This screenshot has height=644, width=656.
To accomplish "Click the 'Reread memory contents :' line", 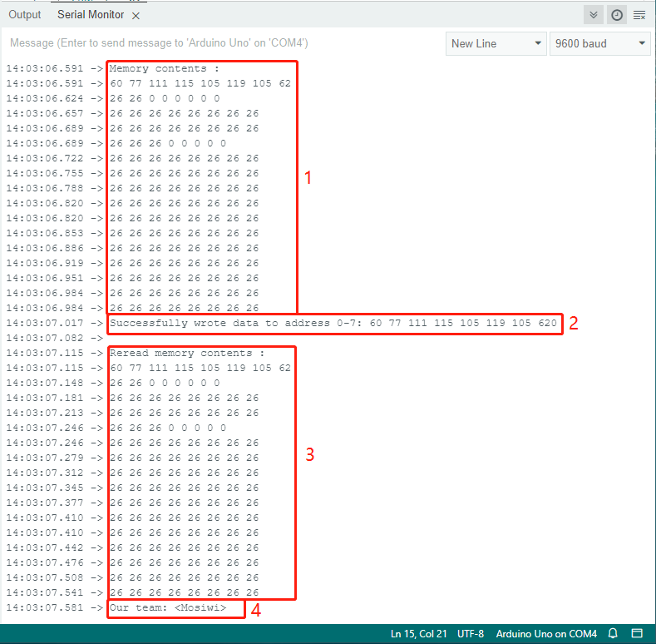I will click(x=187, y=353).
